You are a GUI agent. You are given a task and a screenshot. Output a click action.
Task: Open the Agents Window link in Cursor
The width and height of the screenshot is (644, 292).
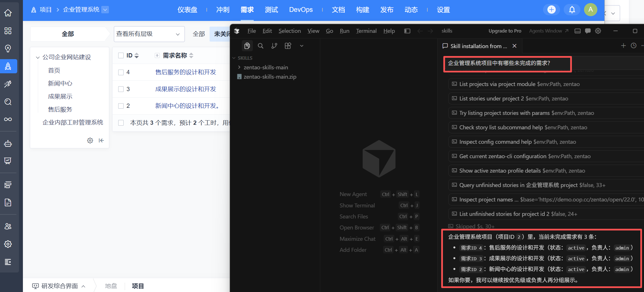(x=549, y=31)
